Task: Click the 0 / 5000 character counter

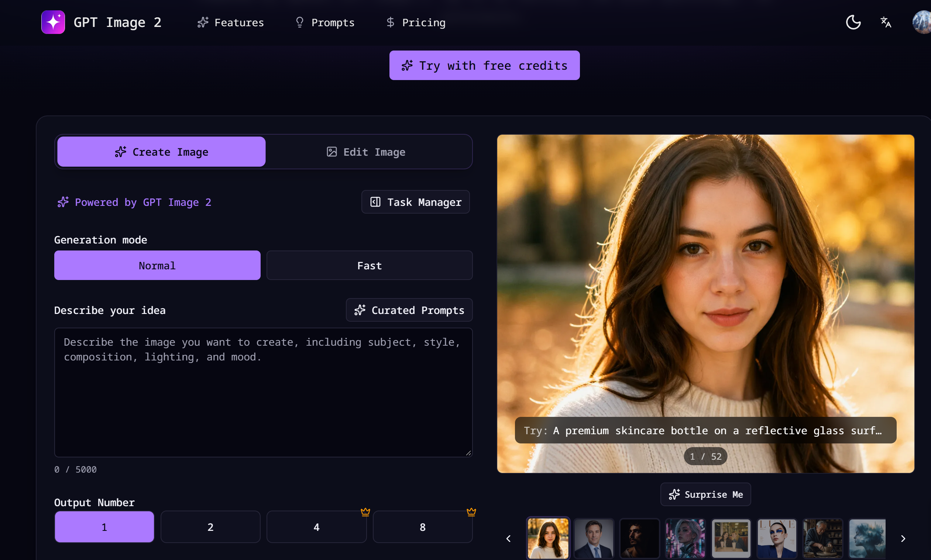Action: click(x=76, y=469)
